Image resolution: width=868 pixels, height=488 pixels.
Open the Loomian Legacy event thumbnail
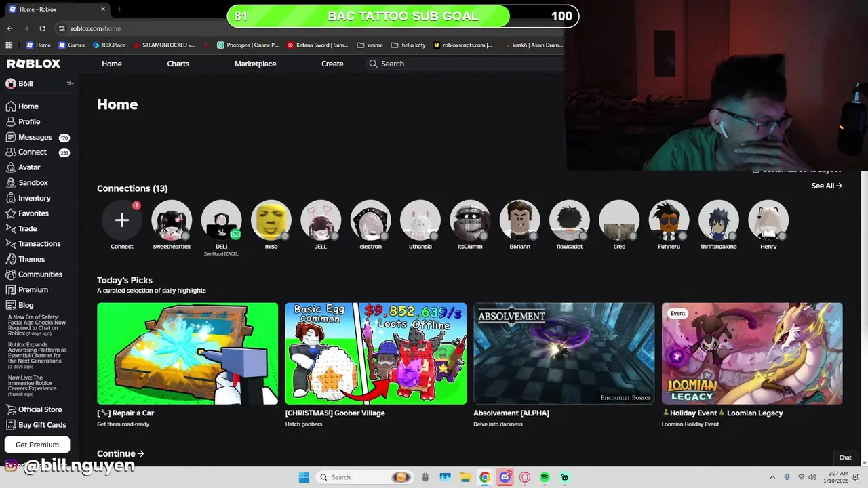(752, 353)
